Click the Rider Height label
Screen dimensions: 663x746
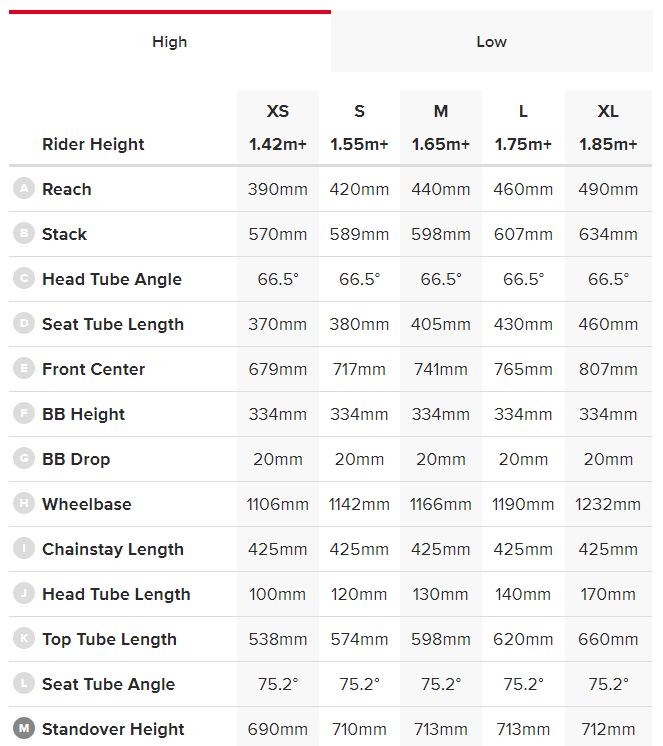pos(93,144)
